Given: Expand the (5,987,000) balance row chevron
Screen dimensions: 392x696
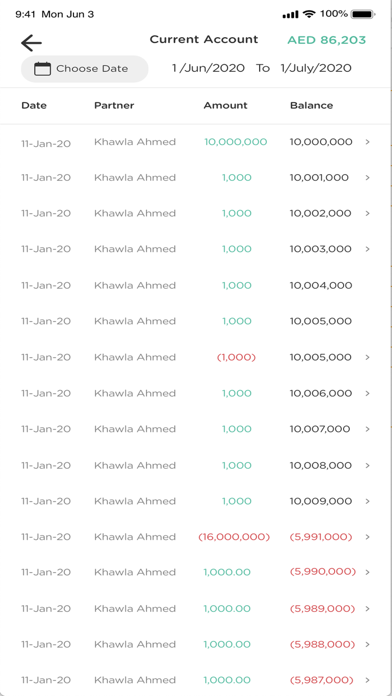Looking at the screenshot, I should [x=368, y=680].
